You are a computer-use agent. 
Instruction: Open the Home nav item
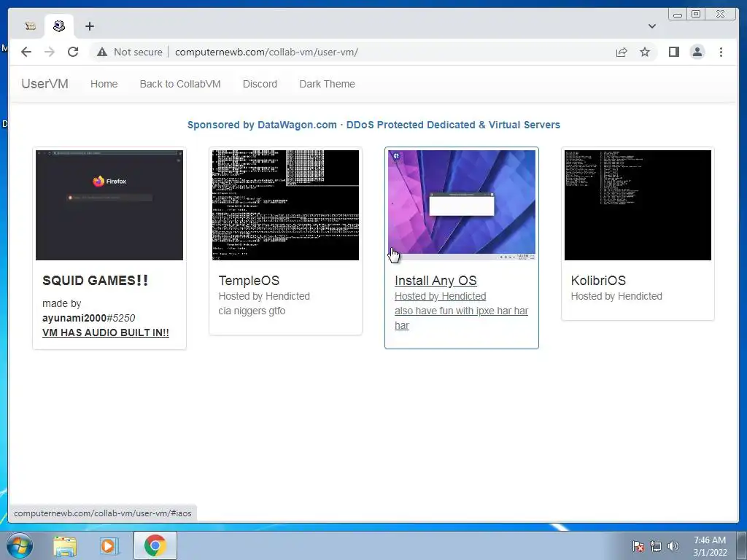(x=104, y=84)
